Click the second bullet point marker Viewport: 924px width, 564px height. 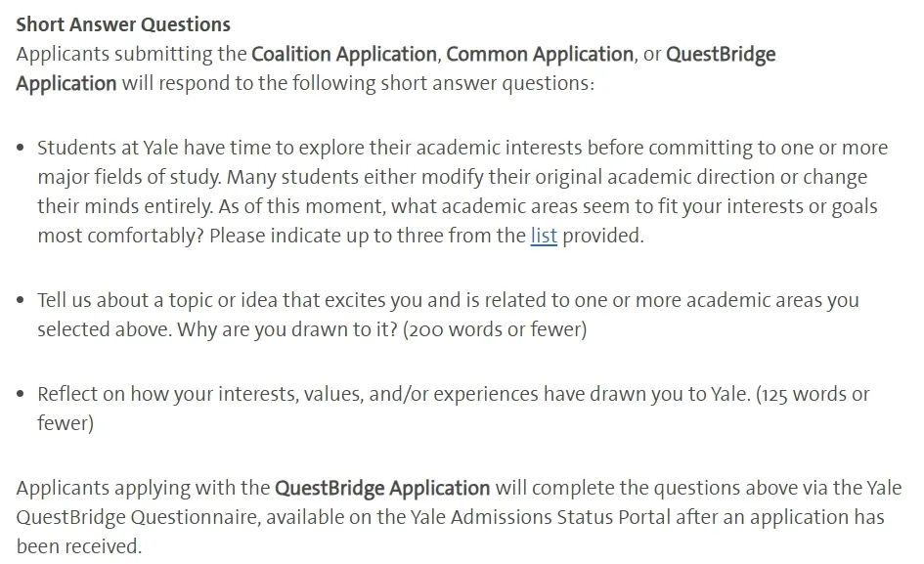click(22, 300)
